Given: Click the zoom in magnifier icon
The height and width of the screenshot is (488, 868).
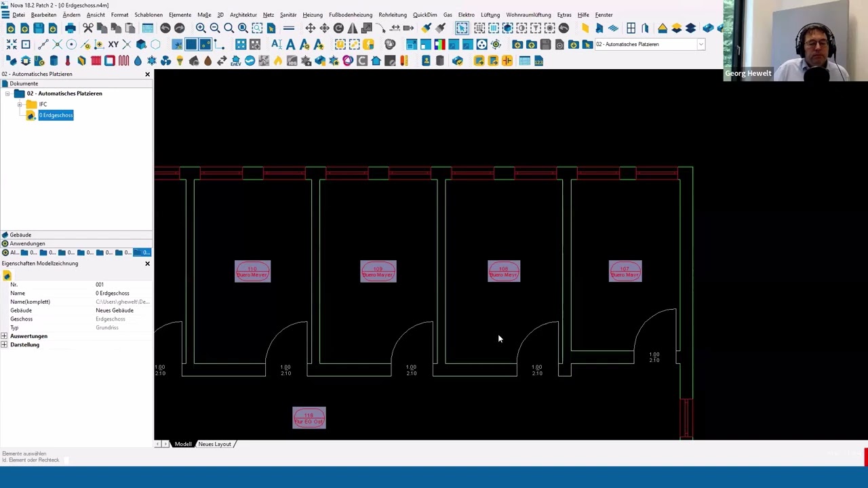Looking at the screenshot, I should [x=201, y=28].
